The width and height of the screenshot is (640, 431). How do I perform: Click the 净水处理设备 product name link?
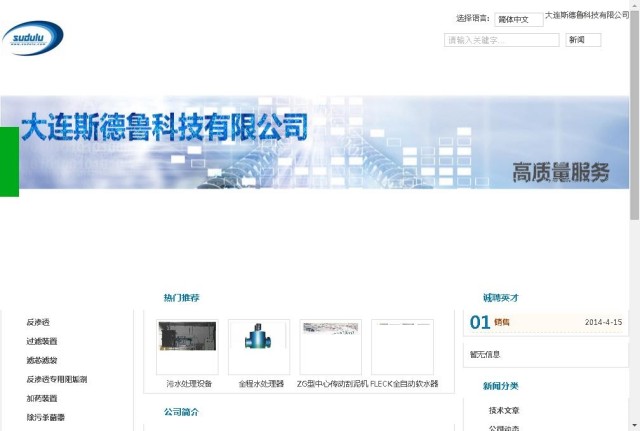pyautogui.click(x=189, y=384)
